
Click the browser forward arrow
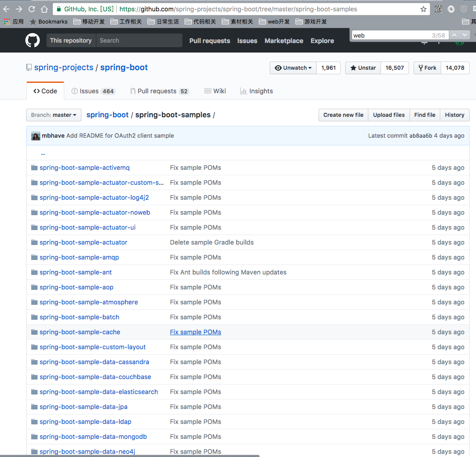19,9
